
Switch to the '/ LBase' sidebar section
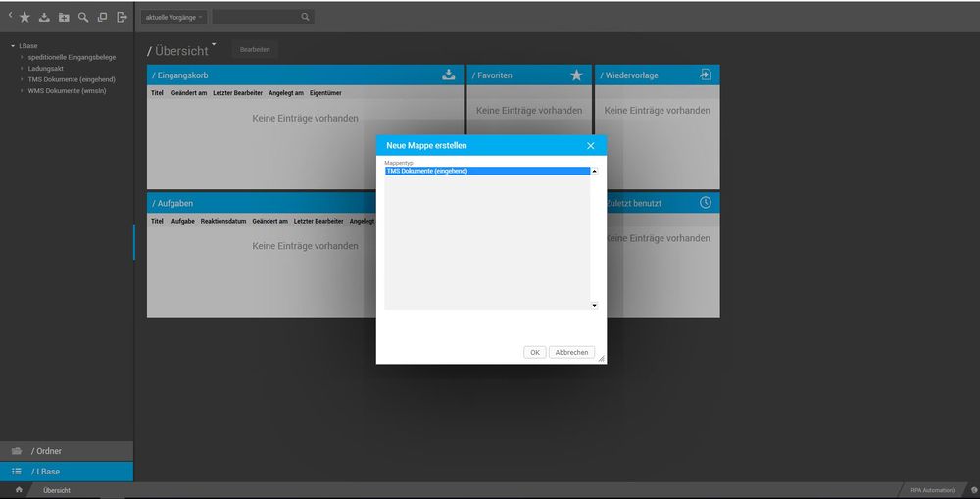point(67,472)
